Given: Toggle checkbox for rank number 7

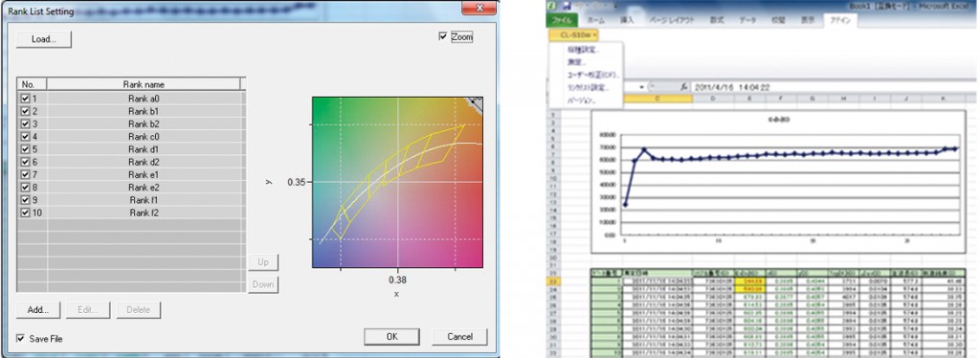Looking at the screenshot, I should click(25, 174).
